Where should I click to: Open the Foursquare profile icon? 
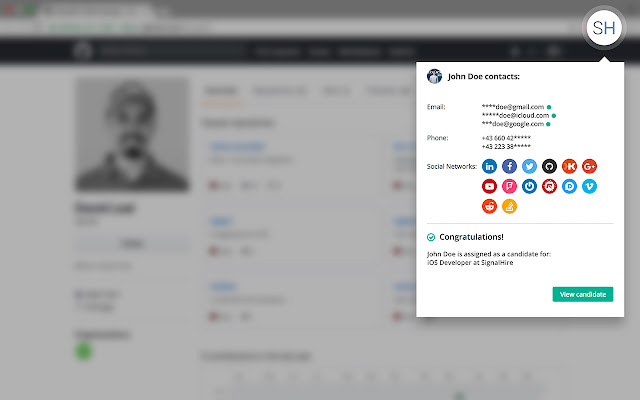tap(509, 186)
